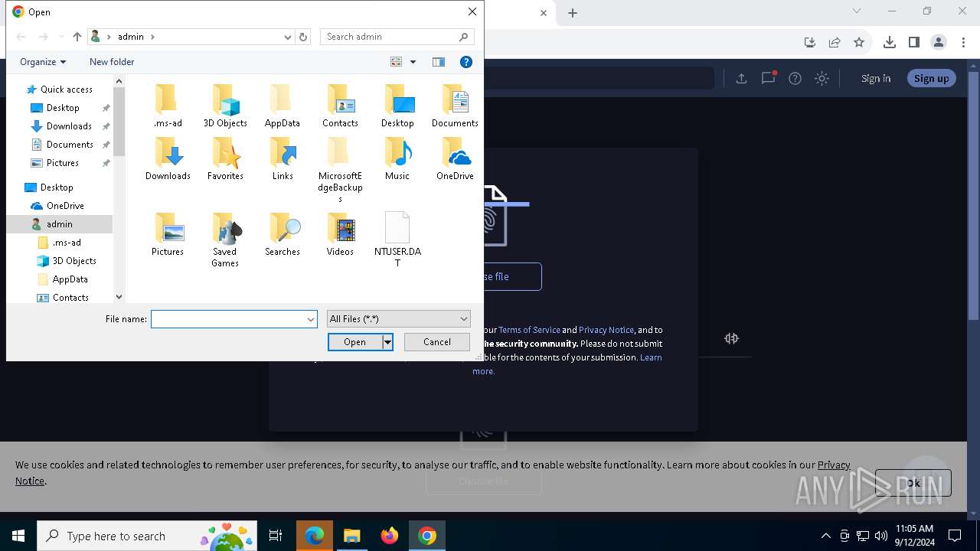Open the split arrow beside the Open button
The image size is (980, 551).
tap(387, 342)
